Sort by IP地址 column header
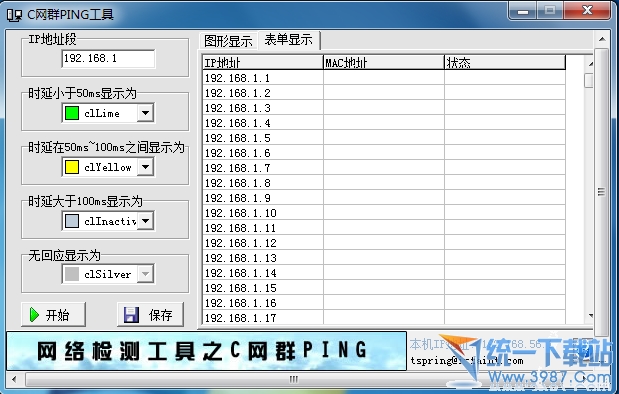Screen dimensions: 619x394 263,62
